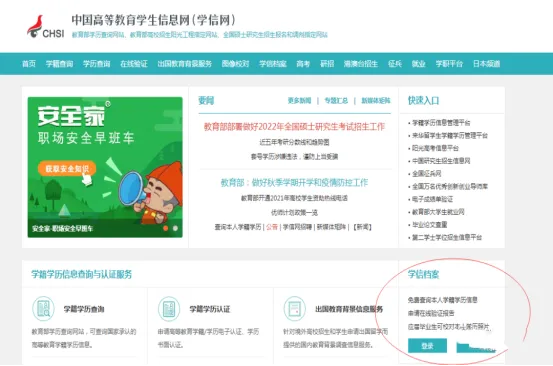
Task: Open the 更多新闻 link
Action: (299, 101)
